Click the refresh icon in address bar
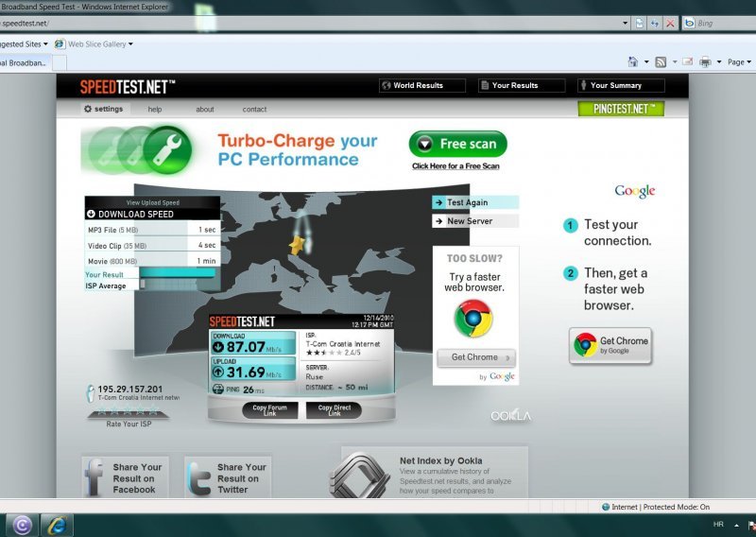 coord(654,23)
